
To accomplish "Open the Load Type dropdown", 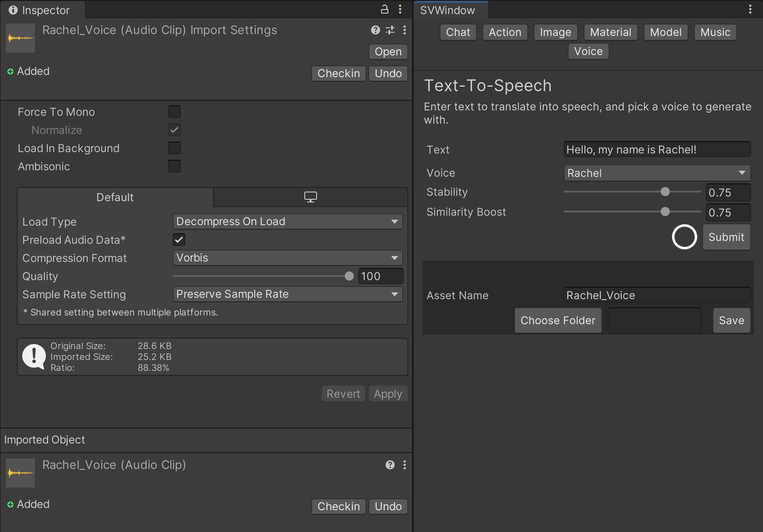I will click(x=287, y=222).
